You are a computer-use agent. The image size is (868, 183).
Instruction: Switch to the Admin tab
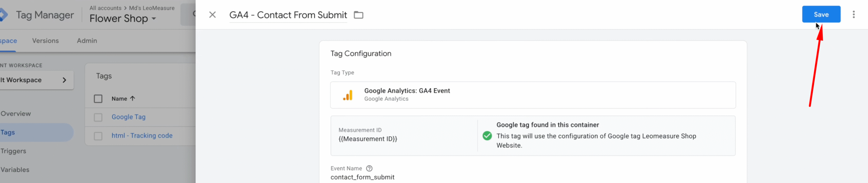click(87, 41)
